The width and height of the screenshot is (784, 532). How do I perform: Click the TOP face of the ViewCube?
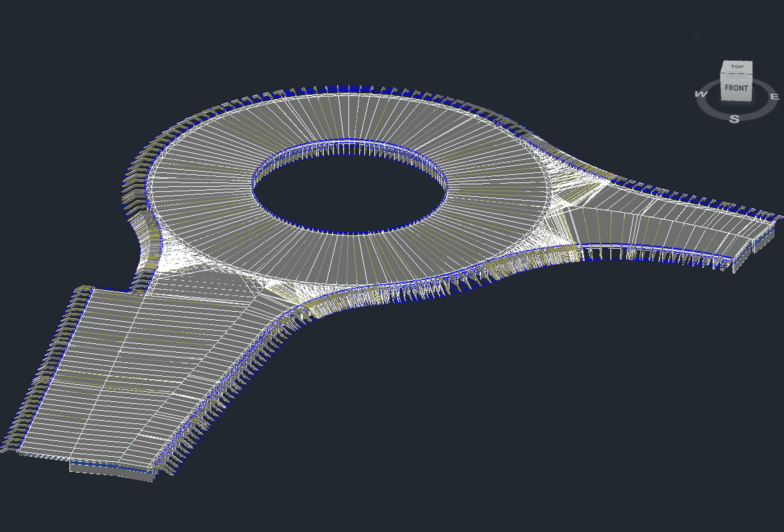[737, 67]
